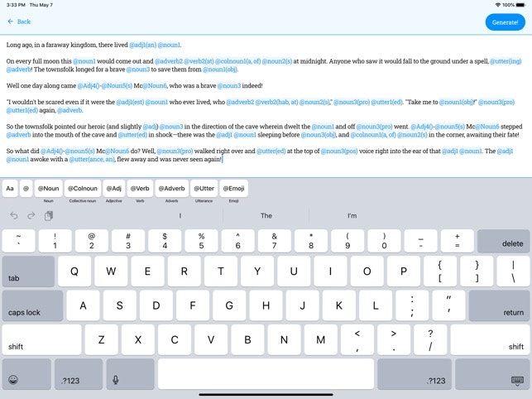The height and width of the screenshot is (399, 532).
Task: Tap the question mark slash key
Action: (x=430, y=339)
